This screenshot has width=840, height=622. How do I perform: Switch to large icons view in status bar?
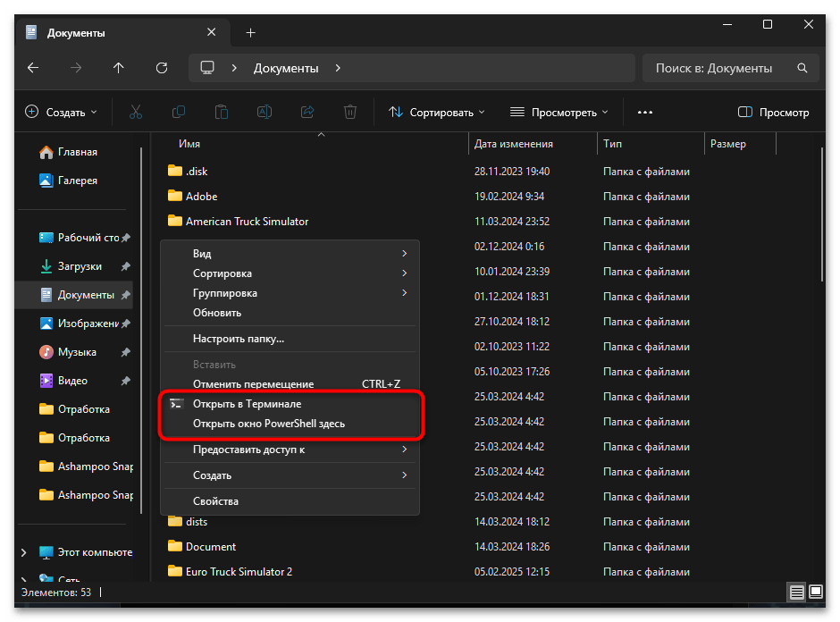(x=816, y=592)
